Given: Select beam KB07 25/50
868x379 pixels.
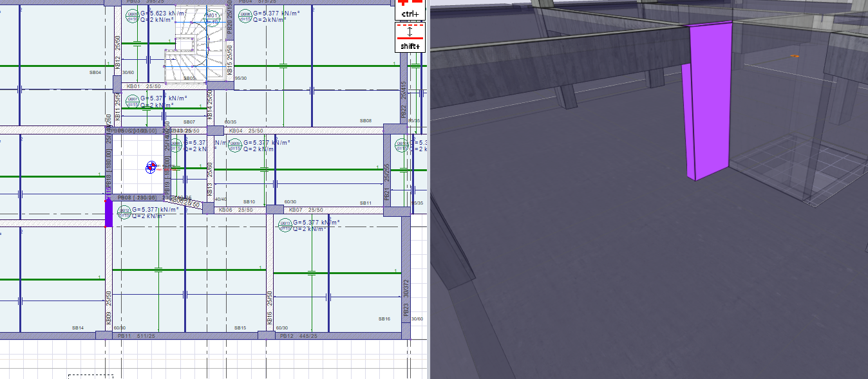Looking at the screenshot, I should 306,210.
